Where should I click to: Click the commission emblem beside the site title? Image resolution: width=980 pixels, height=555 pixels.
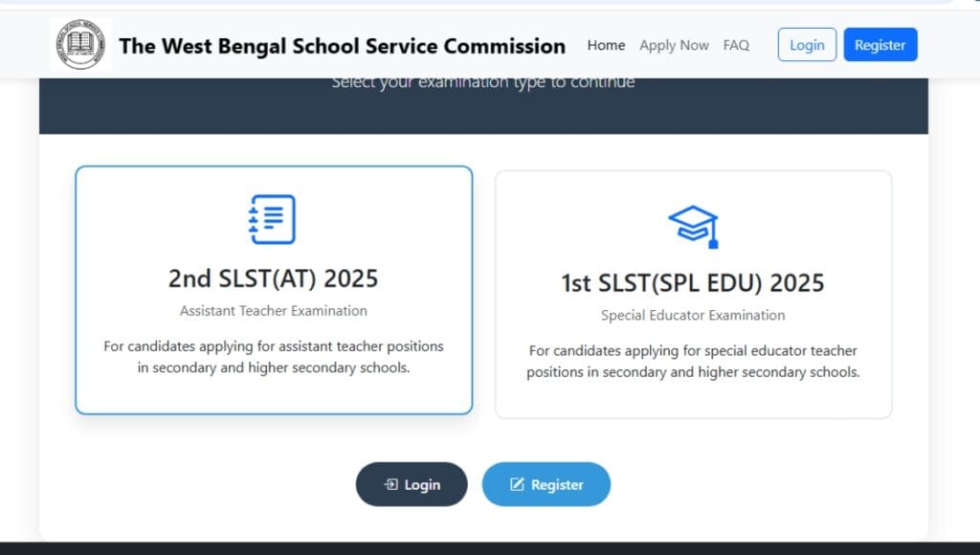point(80,44)
